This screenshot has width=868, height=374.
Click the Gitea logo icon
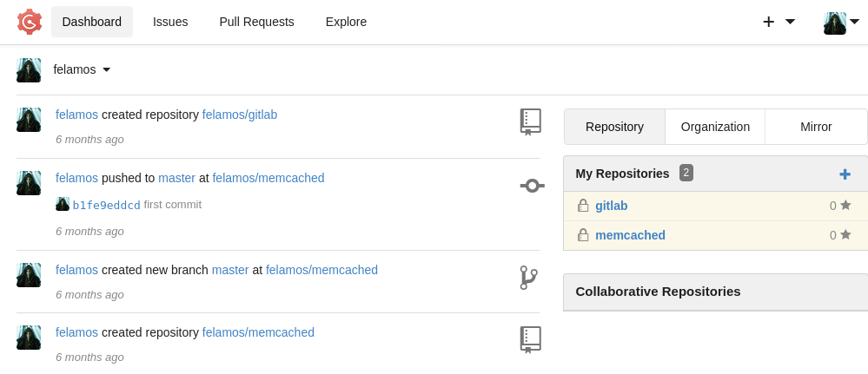(x=30, y=22)
